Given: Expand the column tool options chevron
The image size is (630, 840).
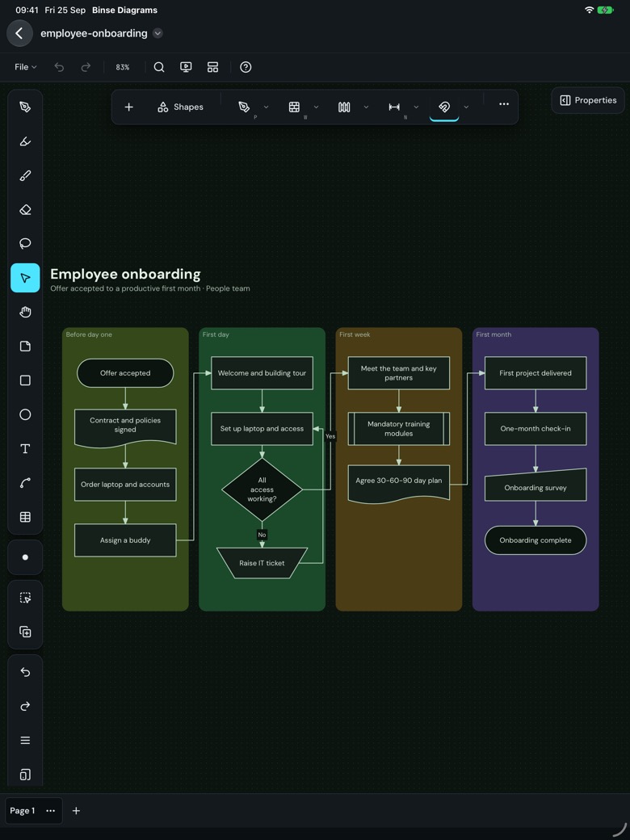Looking at the screenshot, I should (366, 107).
